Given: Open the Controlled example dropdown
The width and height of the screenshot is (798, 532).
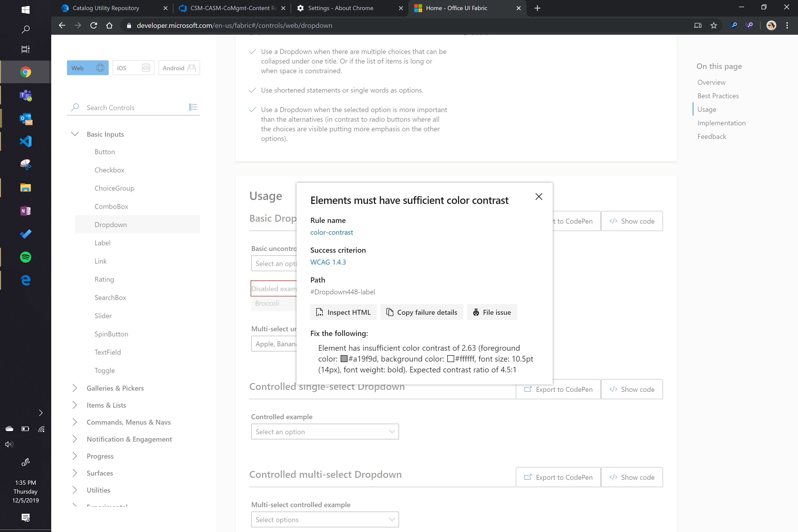Looking at the screenshot, I should 325,432.
